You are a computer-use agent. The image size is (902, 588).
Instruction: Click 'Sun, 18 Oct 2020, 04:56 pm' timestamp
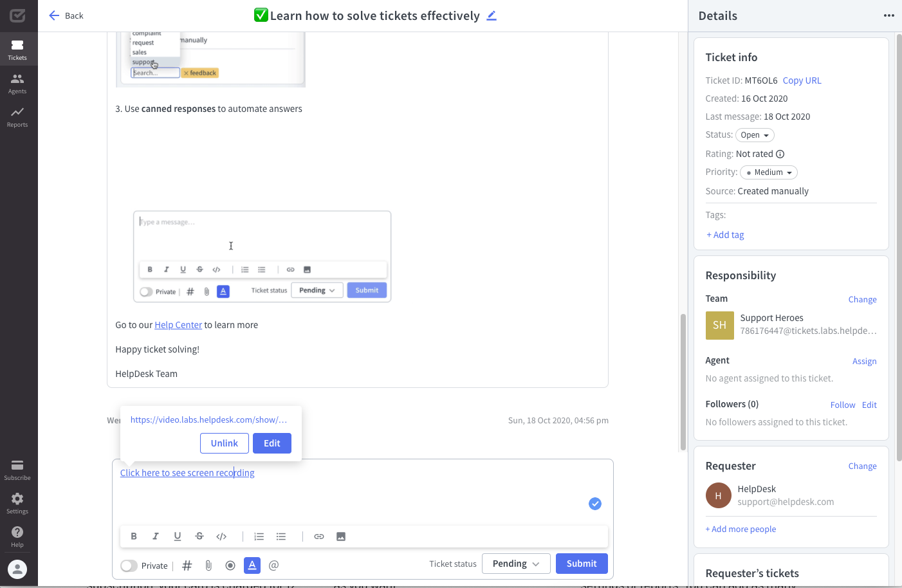tap(558, 420)
